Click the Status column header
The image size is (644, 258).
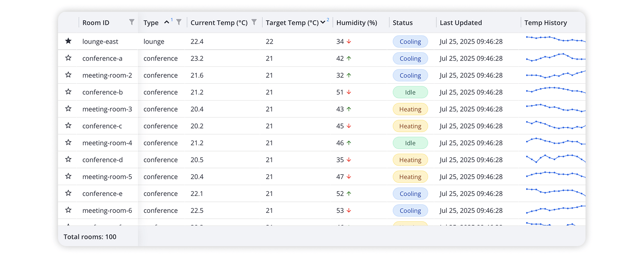(x=402, y=22)
